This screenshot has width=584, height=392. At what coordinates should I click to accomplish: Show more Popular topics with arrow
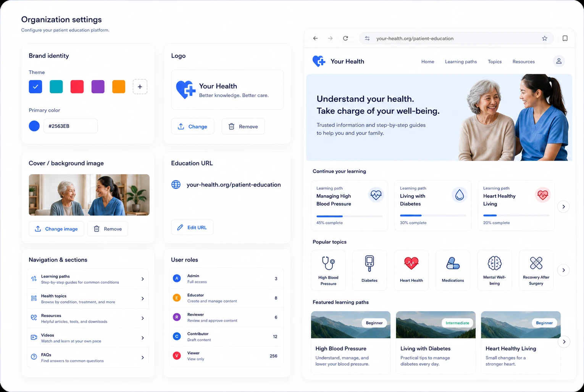pos(563,270)
